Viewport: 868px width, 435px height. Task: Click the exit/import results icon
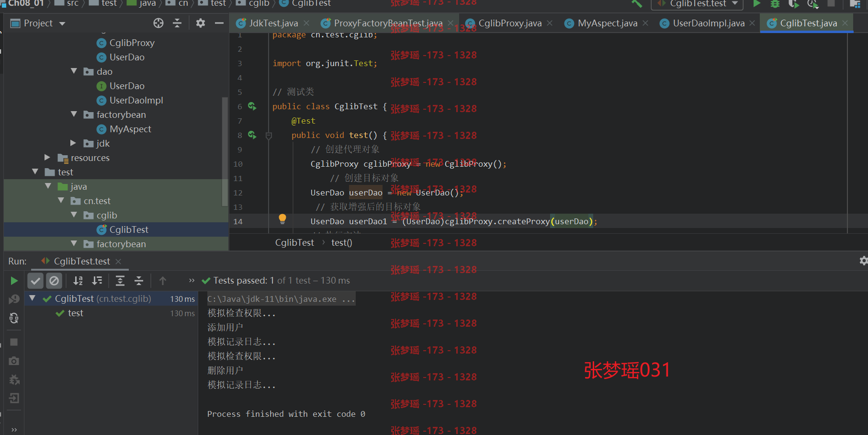[x=14, y=398]
